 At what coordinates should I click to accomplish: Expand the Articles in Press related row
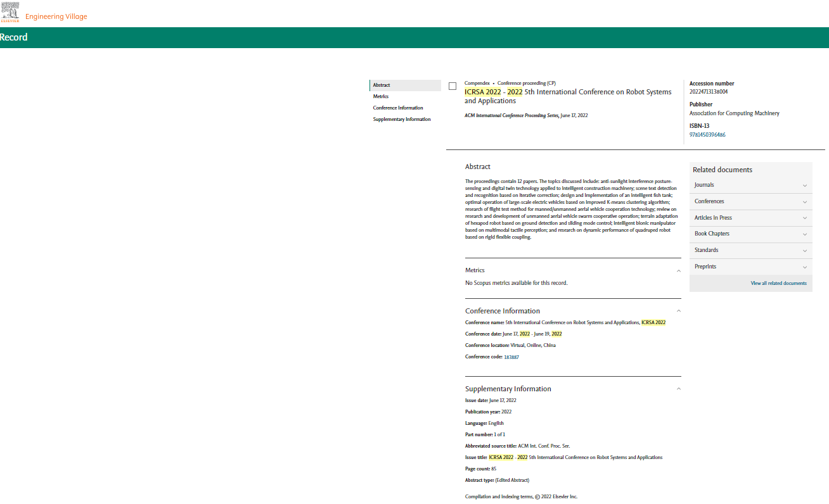tap(751, 218)
